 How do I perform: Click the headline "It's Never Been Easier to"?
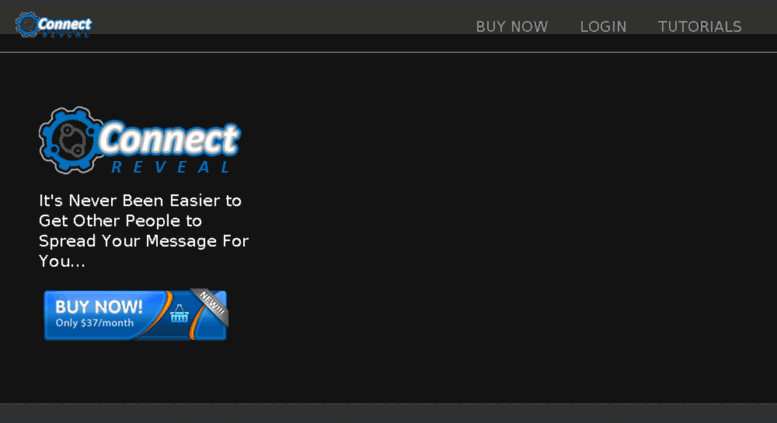pos(140,201)
